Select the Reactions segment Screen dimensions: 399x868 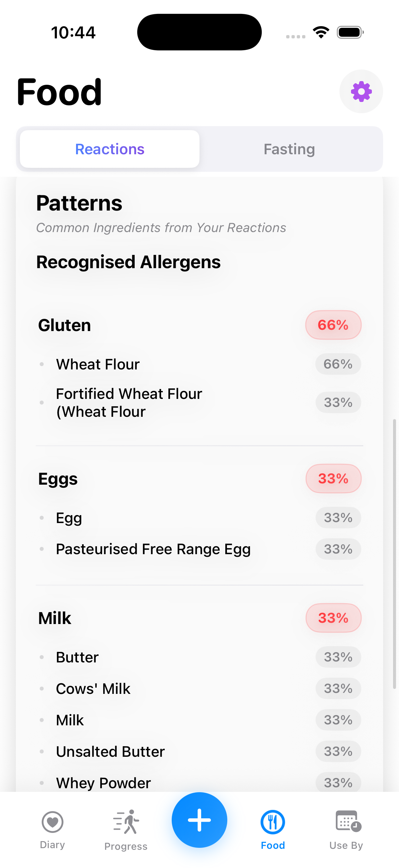(x=110, y=149)
